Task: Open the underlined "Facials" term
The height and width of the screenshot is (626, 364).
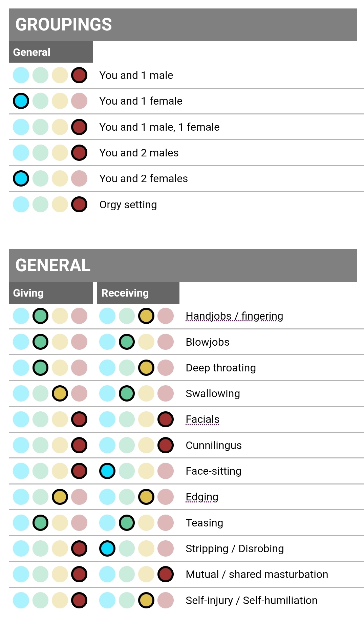Action: click(202, 419)
